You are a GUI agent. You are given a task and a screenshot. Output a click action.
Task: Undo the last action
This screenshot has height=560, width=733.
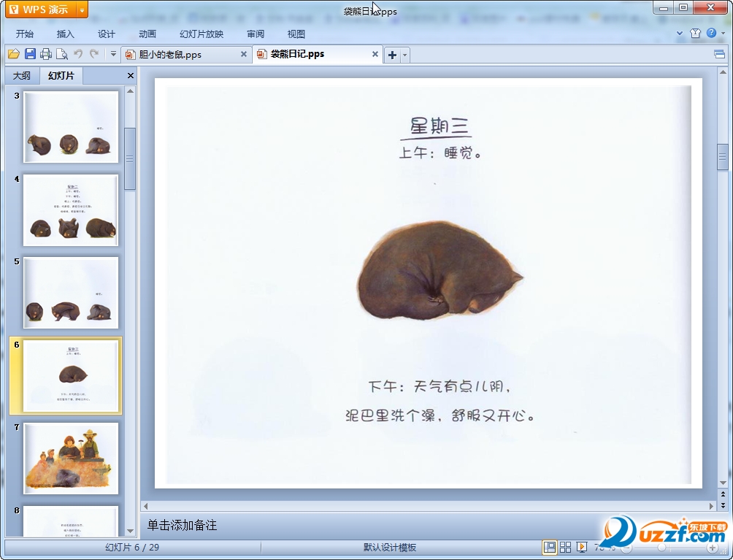pos(78,54)
